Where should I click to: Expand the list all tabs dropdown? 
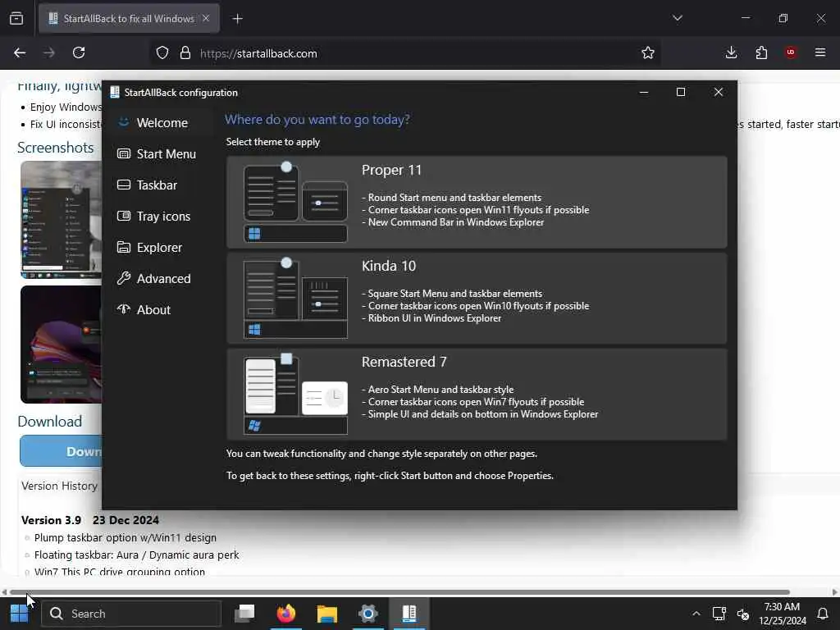click(677, 18)
